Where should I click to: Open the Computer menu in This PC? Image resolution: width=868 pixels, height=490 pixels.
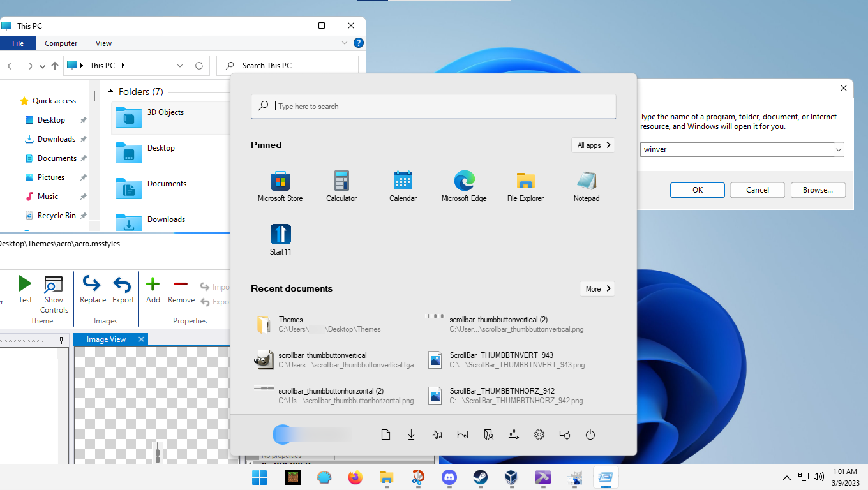click(61, 43)
